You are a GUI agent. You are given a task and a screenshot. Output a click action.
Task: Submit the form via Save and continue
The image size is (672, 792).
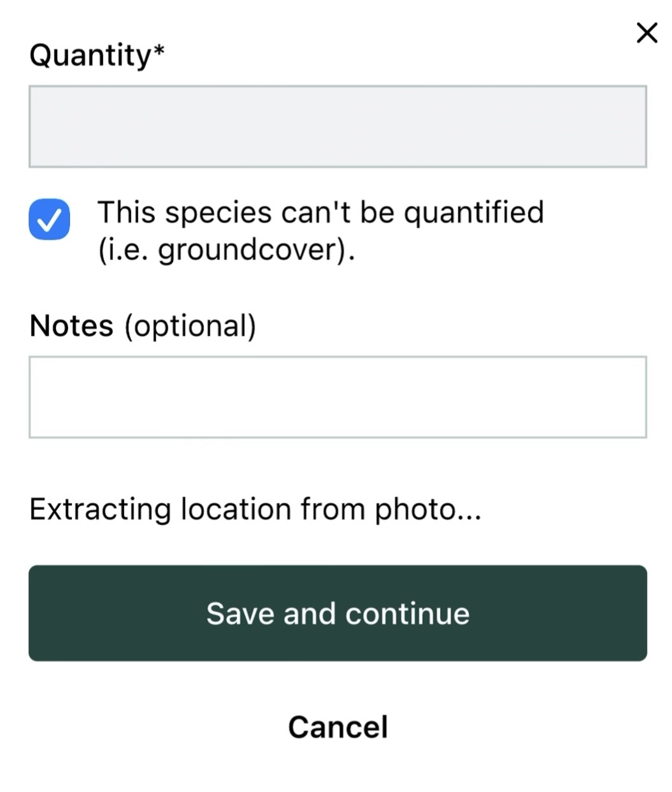point(338,613)
